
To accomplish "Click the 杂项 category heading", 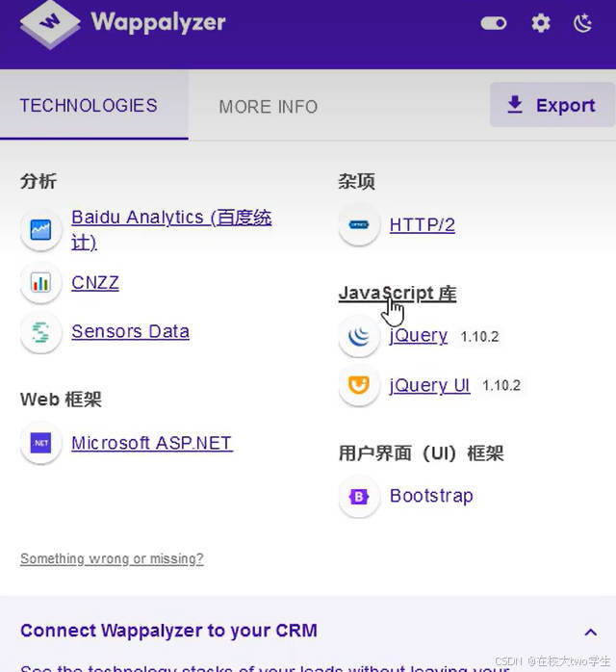I will click(356, 181).
